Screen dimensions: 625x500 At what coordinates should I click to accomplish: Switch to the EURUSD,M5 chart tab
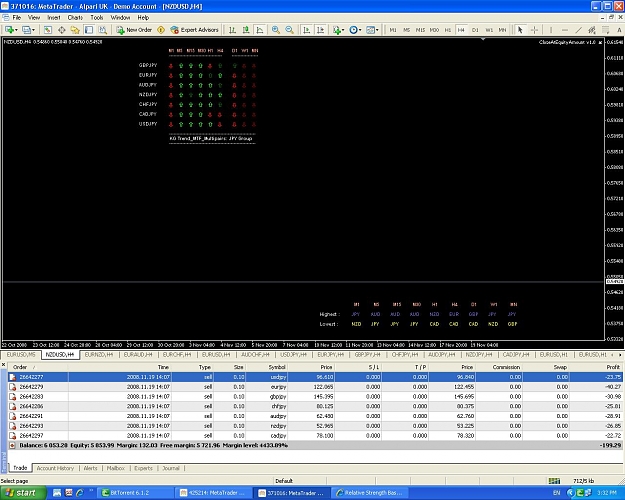pos(21,354)
